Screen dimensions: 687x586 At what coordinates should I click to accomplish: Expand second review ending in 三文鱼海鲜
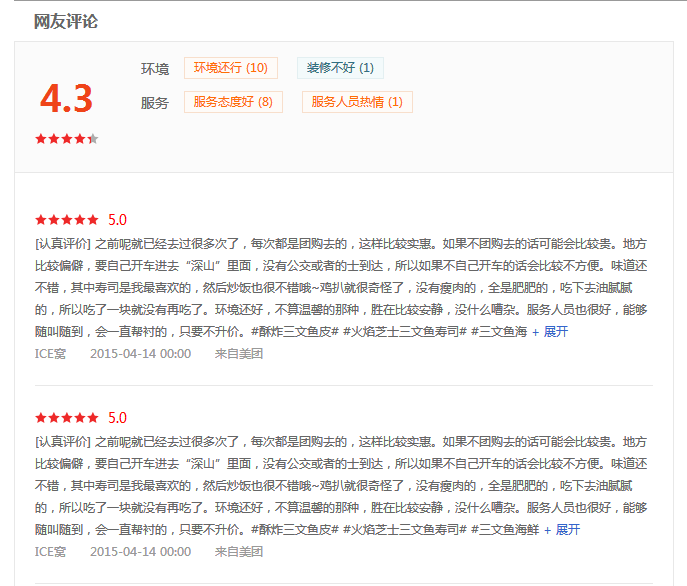click(x=562, y=530)
